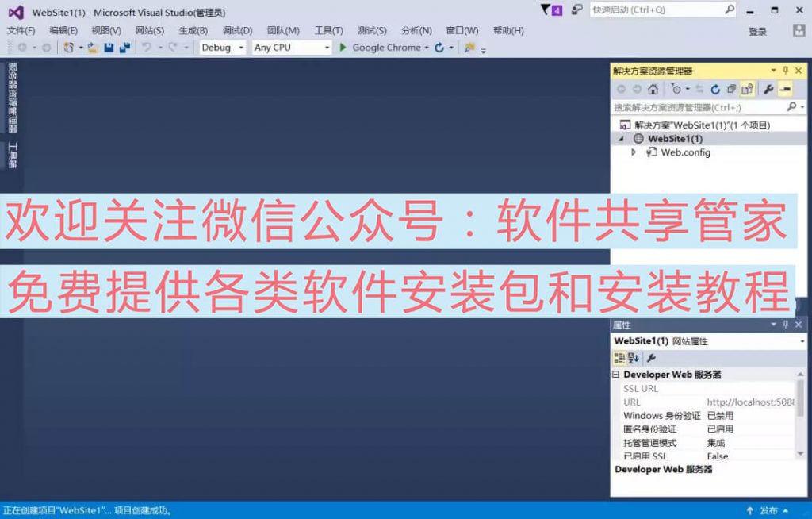Click the Navigate Backward toolbar icon
The width and height of the screenshot is (812, 519).
tap(22, 48)
